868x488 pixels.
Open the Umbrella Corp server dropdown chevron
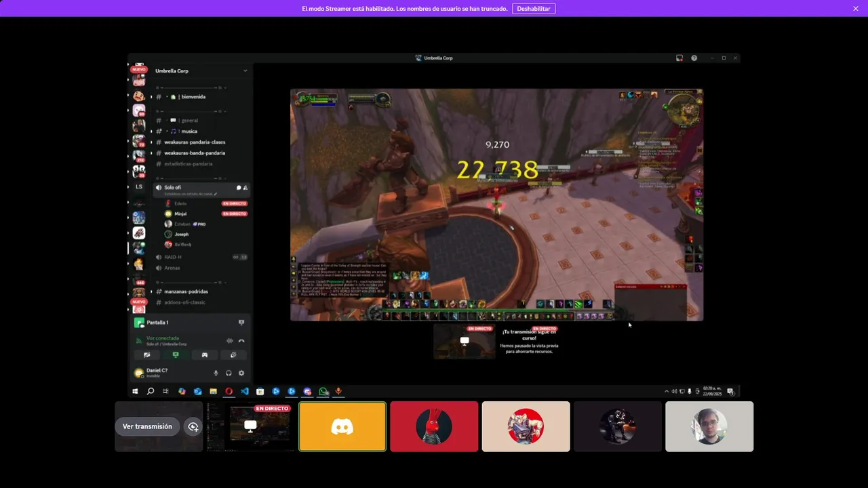(x=245, y=70)
